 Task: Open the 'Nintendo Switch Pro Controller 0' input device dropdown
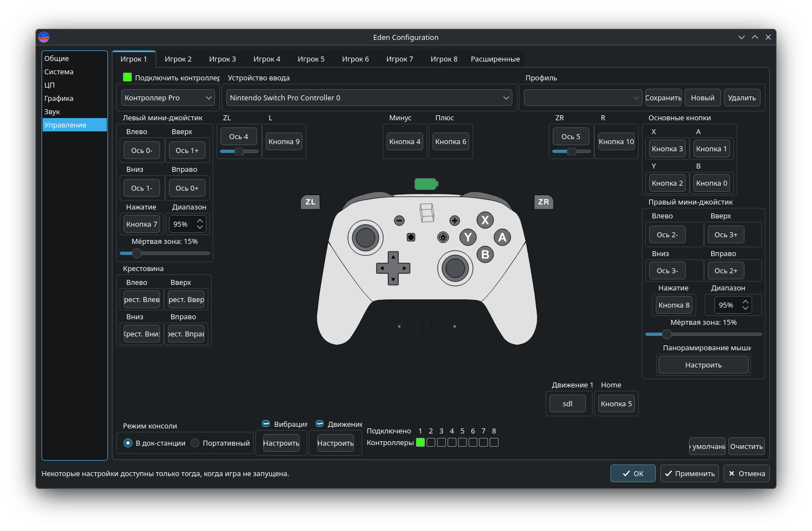tap(369, 98)
